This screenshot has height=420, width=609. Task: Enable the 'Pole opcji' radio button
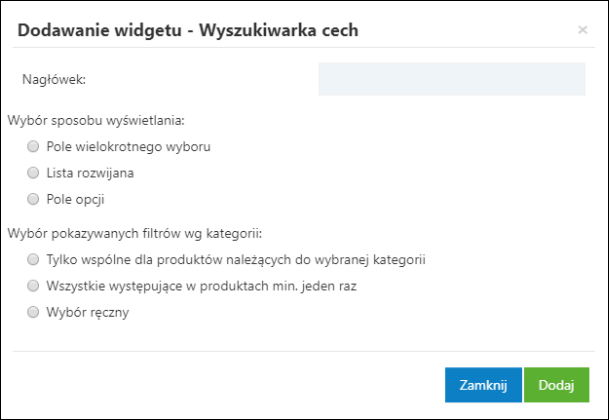click(x=33, y=198)
